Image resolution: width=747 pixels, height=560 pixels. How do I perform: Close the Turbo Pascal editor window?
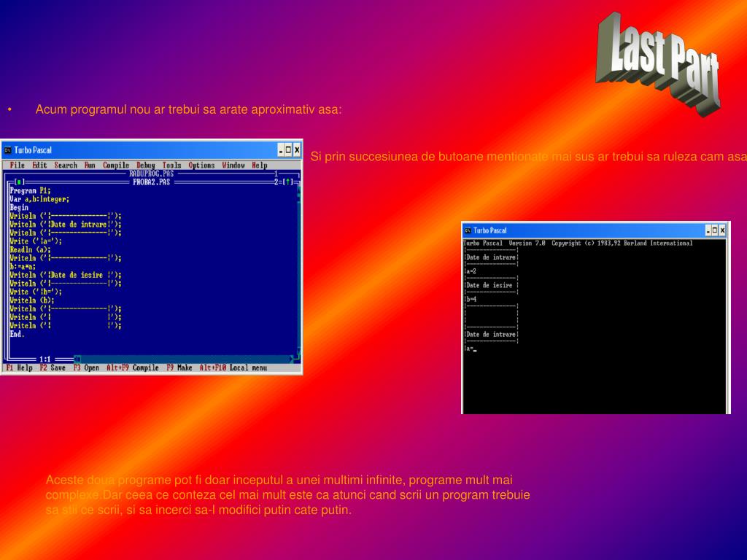click(x=297, y=150)
